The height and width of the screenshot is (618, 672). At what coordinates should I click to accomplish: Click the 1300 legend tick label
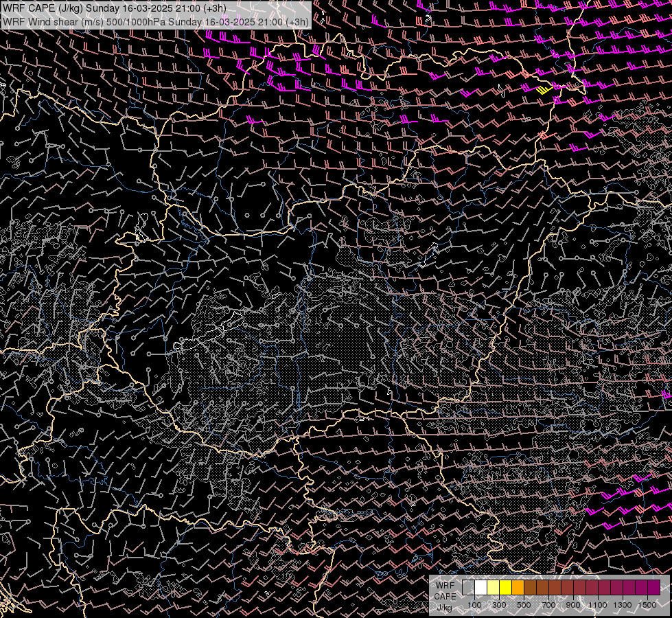[623, 605]
